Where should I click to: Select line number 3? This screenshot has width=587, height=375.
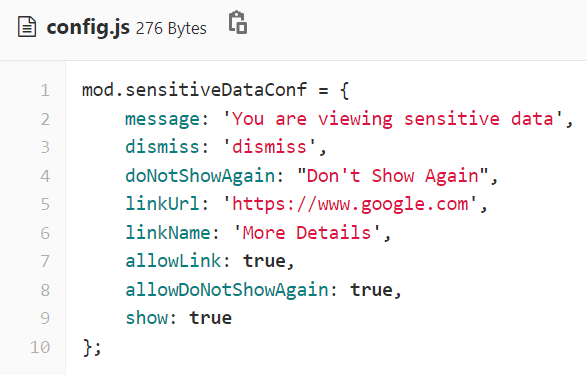coord(45,147)
